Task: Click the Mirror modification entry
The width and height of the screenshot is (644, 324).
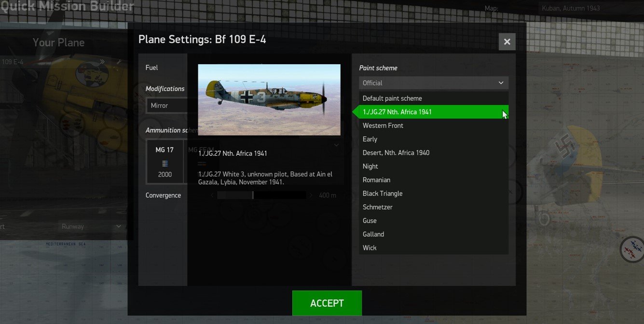Action: [166, 106]
